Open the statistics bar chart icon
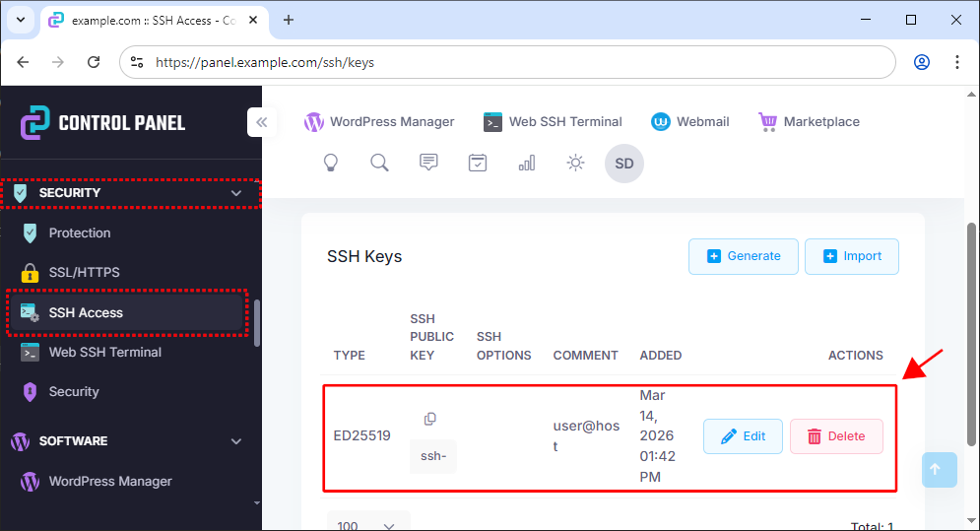This screenshot has width=980, height=531. 527,164
